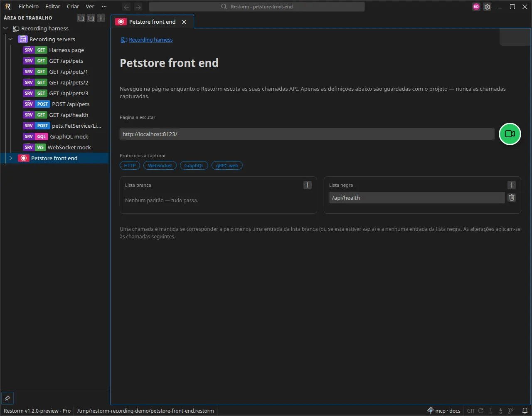Open notifications bell
The width and height of the screenshot is (532, 416).
pos(525,411)
